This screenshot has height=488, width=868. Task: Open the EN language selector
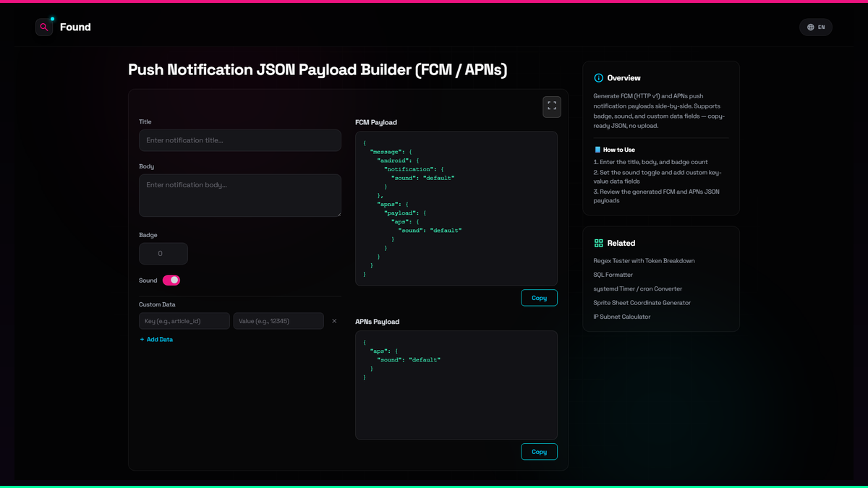click(x=816, y=27)
